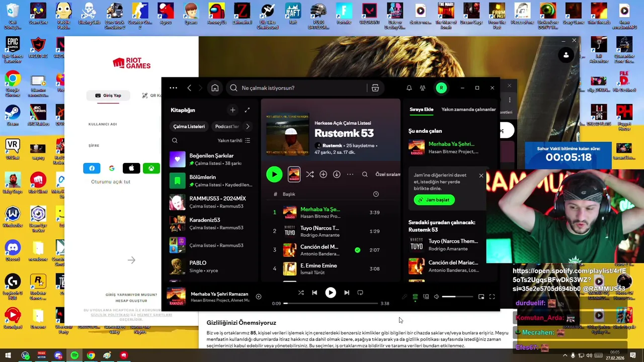The height and width of the screenshot is (362, 644).
Task: Play the Rustemk 53 playlist with green button
Action: click(x=274, y=174)
